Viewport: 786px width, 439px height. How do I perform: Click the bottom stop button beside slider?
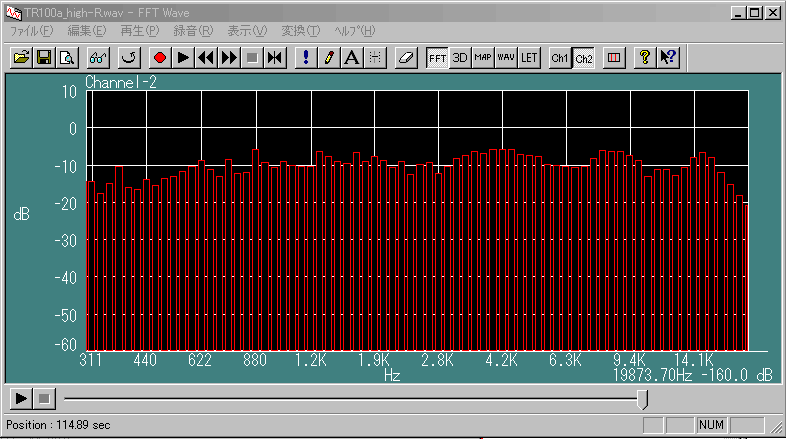43,399
